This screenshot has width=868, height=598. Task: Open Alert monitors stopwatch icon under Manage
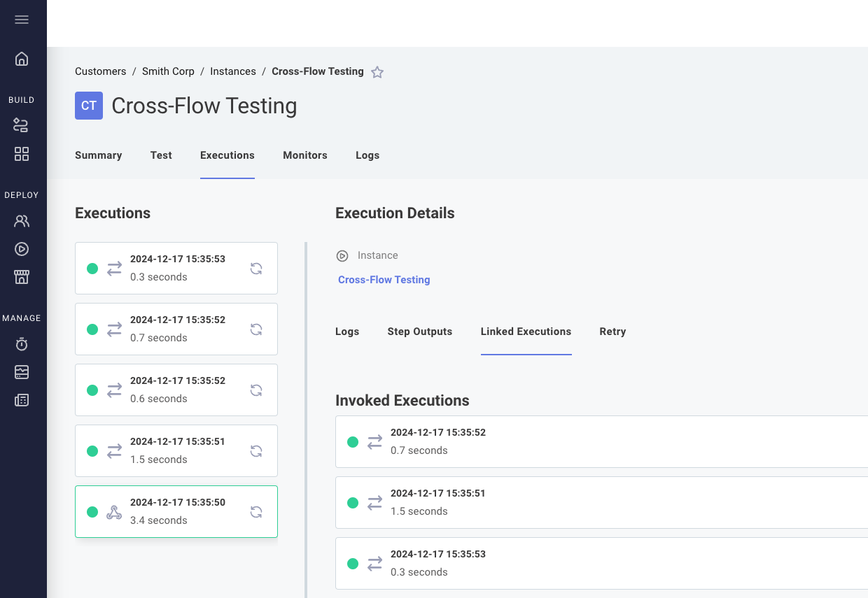(x=22, y=344)
